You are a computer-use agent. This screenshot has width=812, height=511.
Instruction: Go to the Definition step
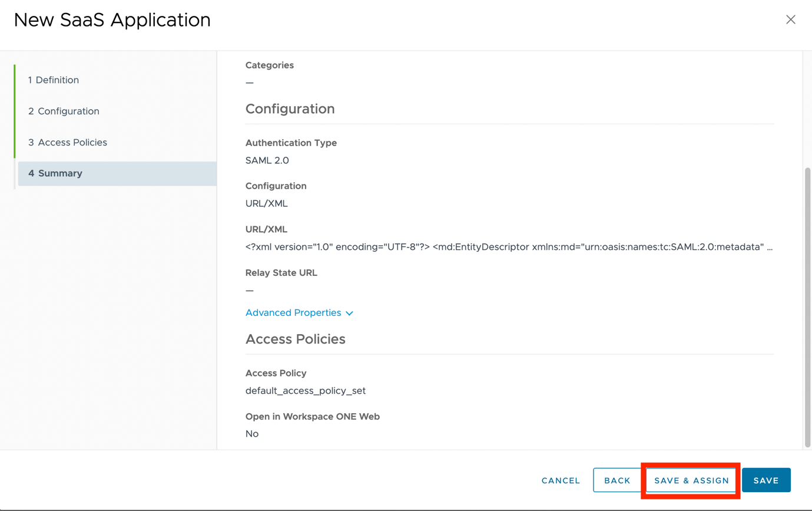[54, 80]
